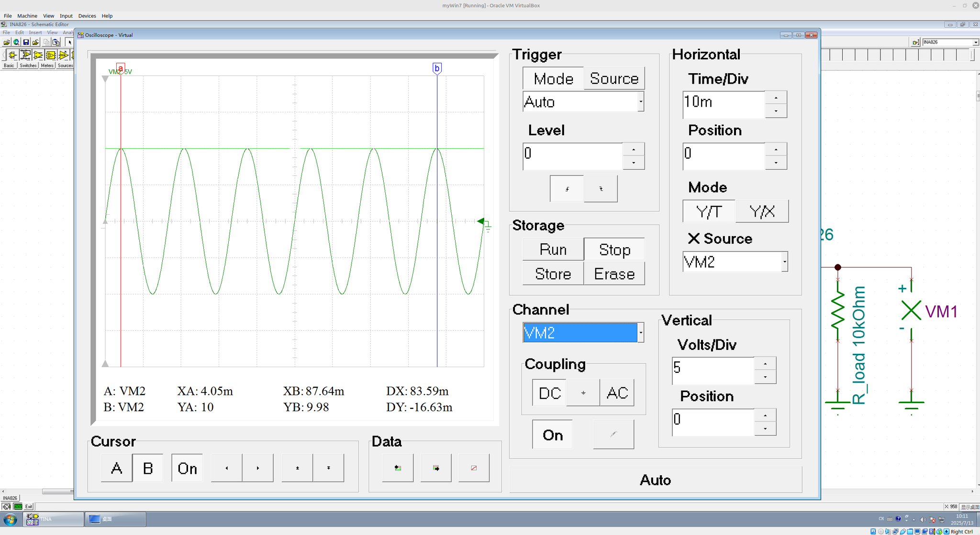Switch the horizontal mode to Y/X
The width and height of the screenshot is (980, 535).
tap(761, 211)
